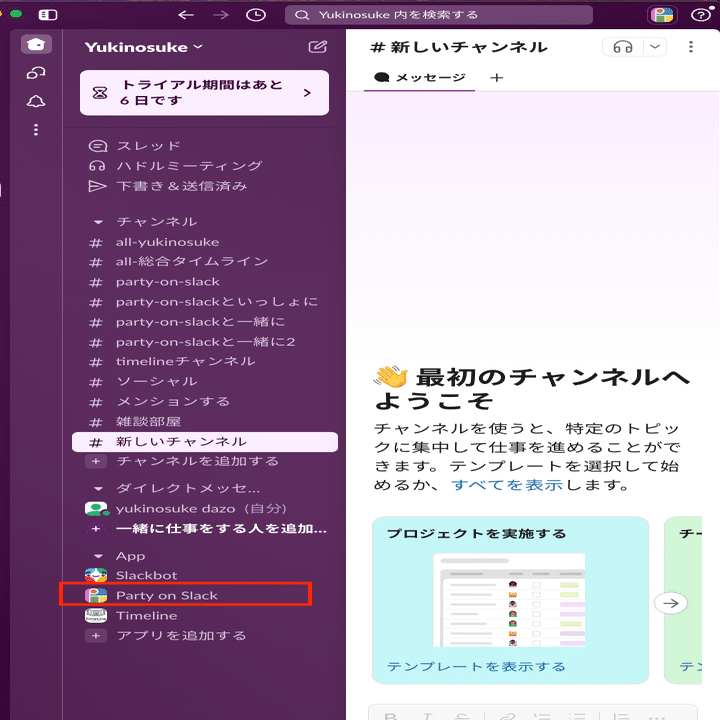Click the 新しいチャンネル channel header title

459,47
